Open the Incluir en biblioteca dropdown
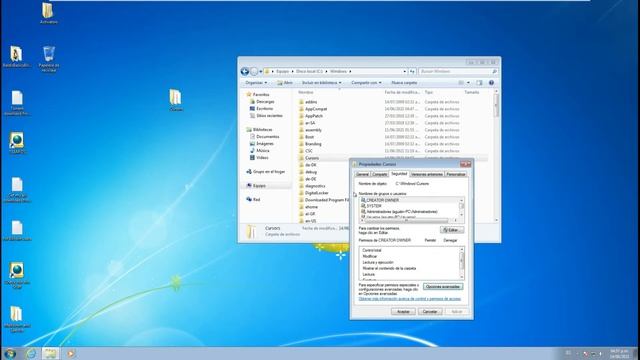The width and height of the screenshot is (640, 360). pos(321,83)
